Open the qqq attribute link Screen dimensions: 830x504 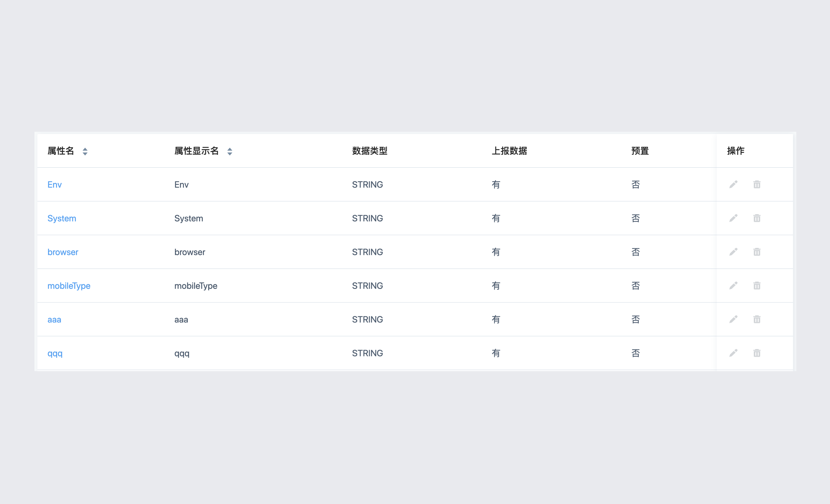[x=55, y=353]
